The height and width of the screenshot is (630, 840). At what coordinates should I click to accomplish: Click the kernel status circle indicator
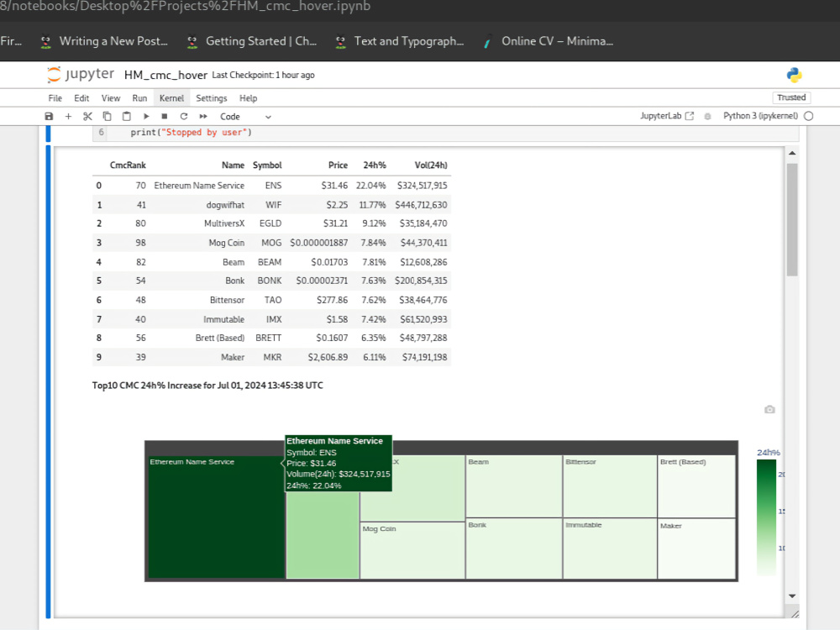(808, 116)
